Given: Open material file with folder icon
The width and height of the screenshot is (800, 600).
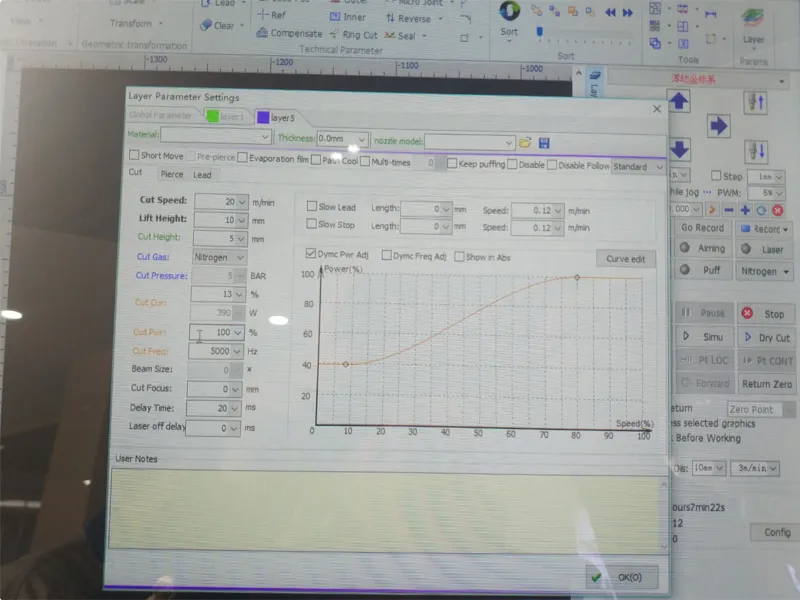Looking at the screenshot, I should coord(525,142).
